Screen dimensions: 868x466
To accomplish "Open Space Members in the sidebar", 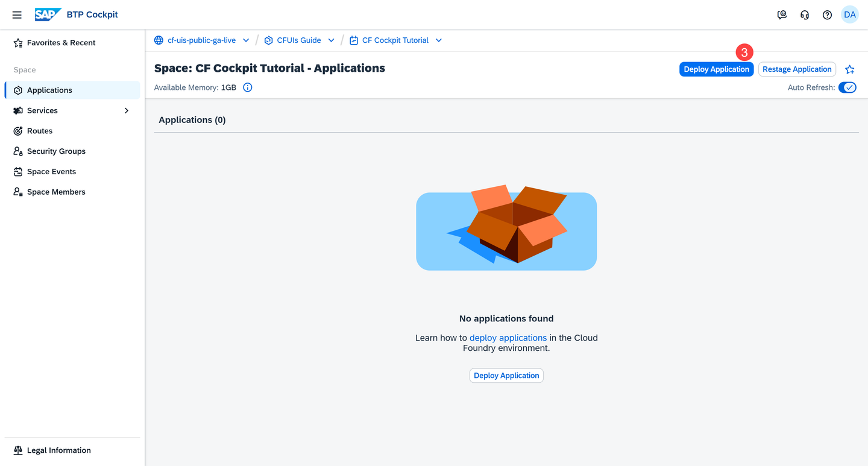I will [72, 192].
